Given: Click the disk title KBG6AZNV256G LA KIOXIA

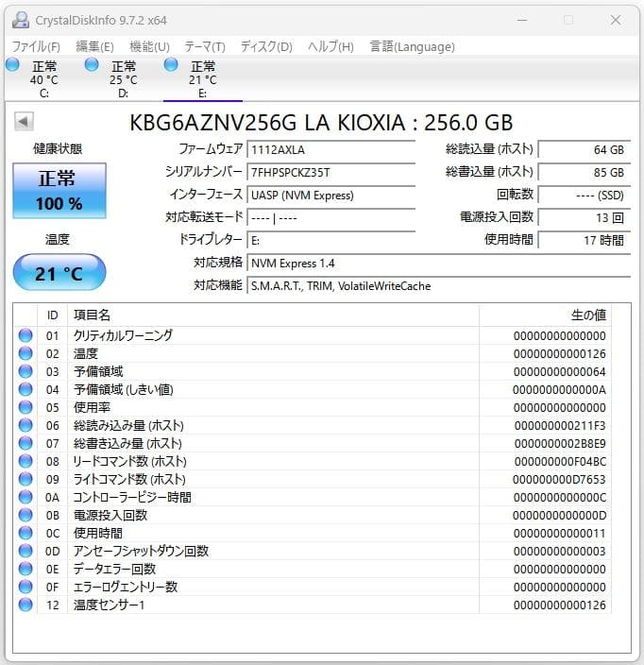Looking at the screenshot, I should click(267, 123).
